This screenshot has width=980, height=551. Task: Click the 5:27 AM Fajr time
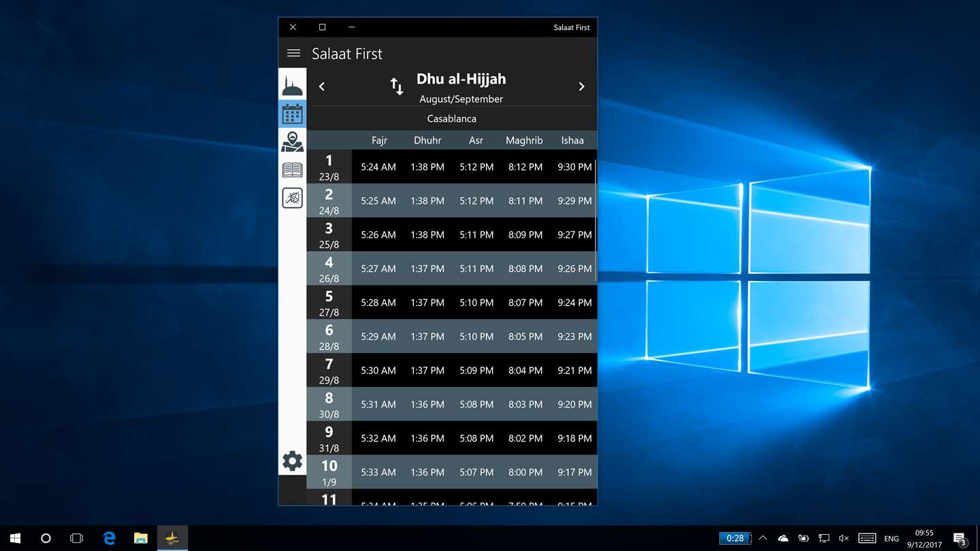click(378, 269)
